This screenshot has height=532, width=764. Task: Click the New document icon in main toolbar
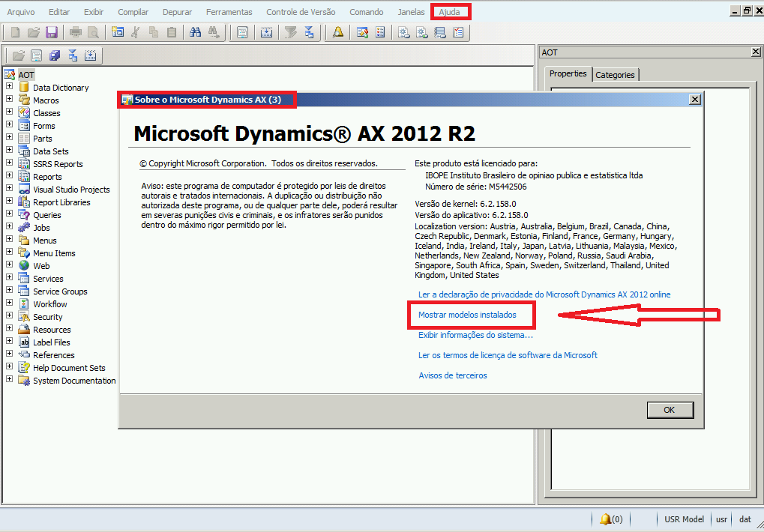15,33
